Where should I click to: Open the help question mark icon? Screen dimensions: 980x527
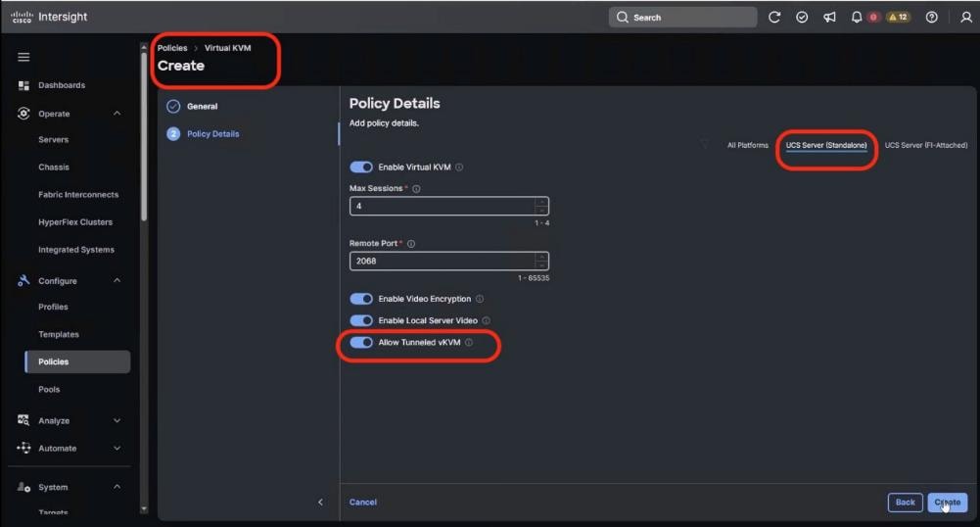[932, 18]
